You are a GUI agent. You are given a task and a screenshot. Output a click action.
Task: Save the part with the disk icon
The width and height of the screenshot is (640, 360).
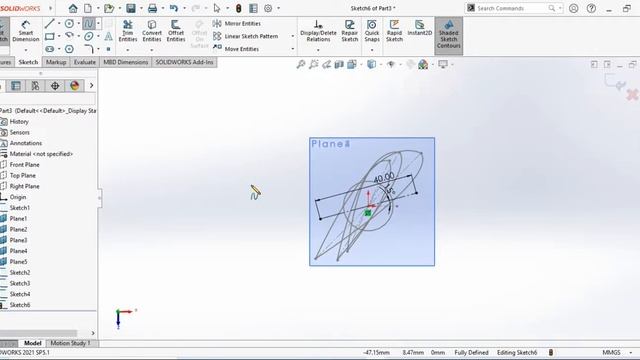(131, 8)
